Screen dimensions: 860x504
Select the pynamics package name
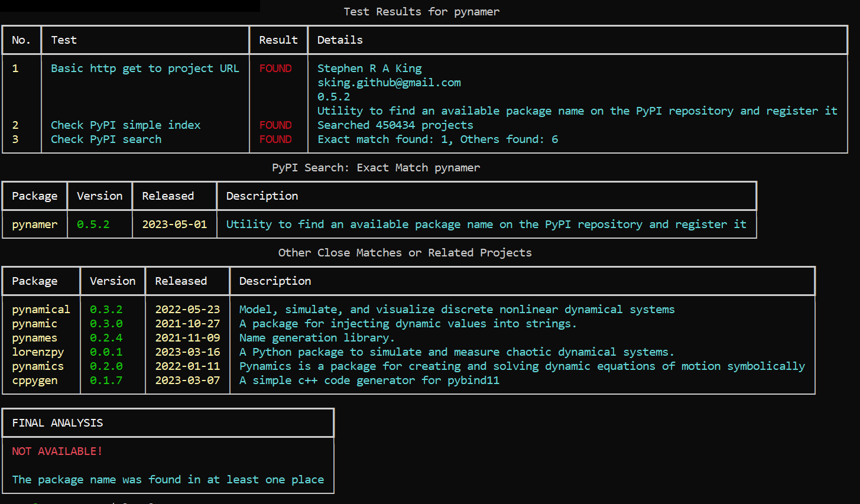38,366
